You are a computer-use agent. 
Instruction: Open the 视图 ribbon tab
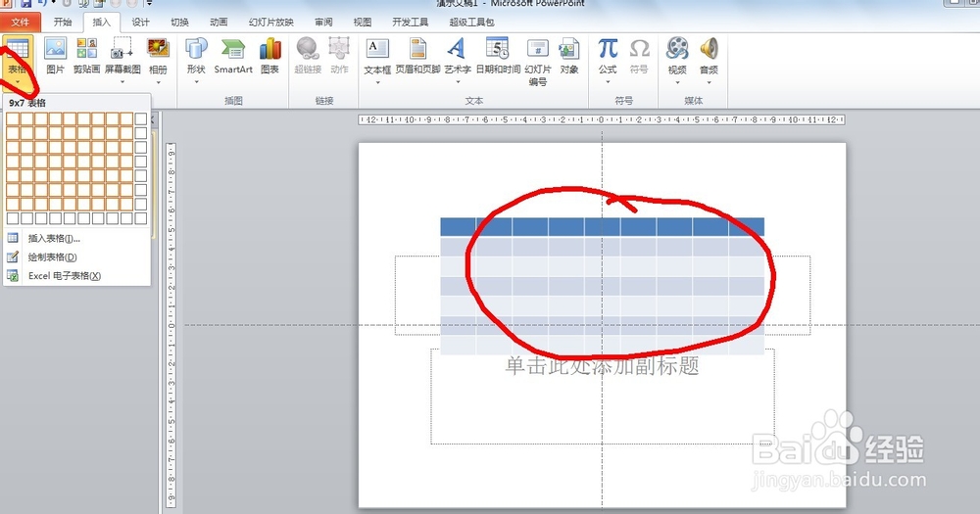click(363, 22)
